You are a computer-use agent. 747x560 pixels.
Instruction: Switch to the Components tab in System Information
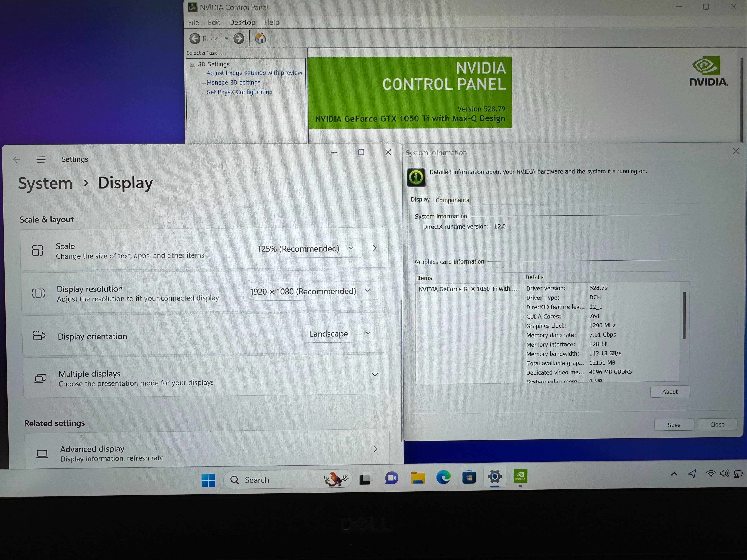click(452, 200)
